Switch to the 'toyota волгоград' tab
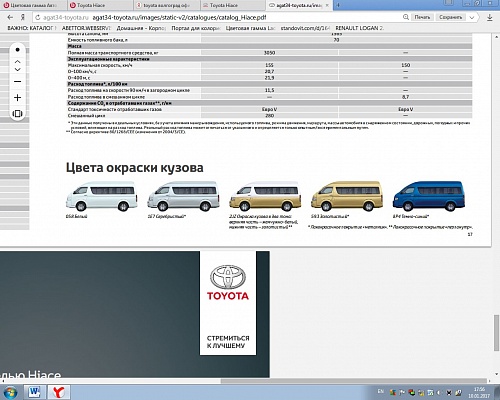 click(167, 5)
